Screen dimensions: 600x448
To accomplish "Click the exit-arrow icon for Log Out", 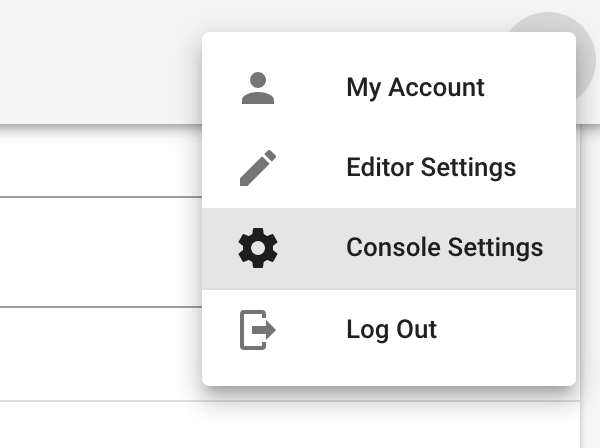I will [x=258, y=330].
